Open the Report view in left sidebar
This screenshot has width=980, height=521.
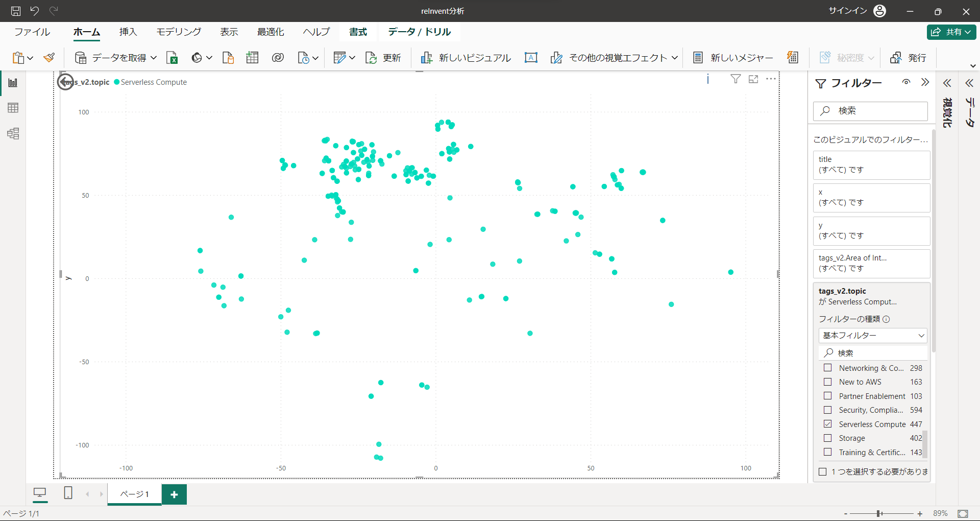[13, 83]
